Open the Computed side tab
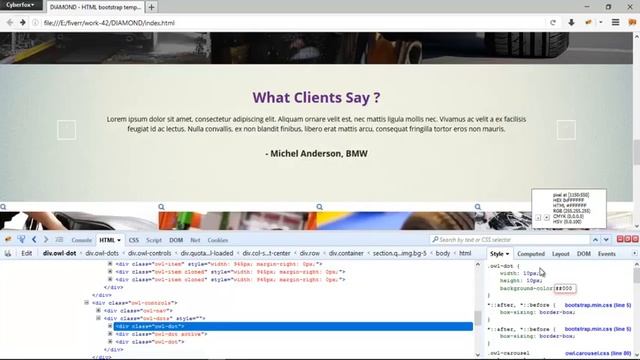 [531, 254]
